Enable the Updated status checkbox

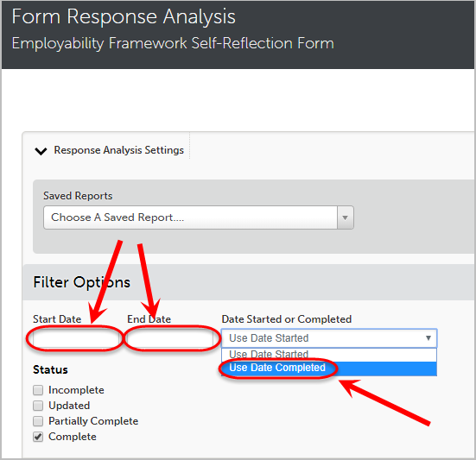pos(38,406)
